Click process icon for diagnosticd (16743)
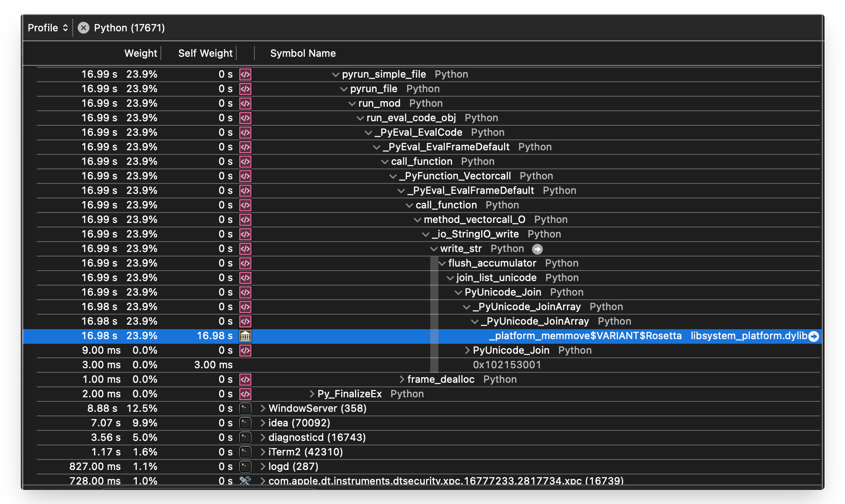The height and width of the screenshot is (504, 845). pos(245,438)
